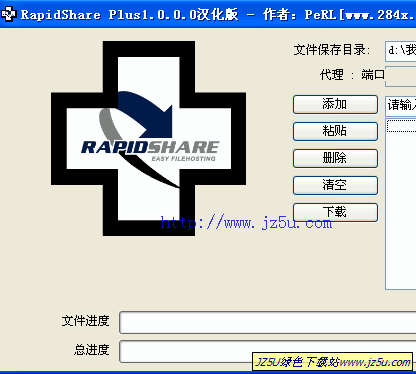Focus the 文件保存目录 save path field
Viewport: 416px width, 374px height.
(x=401, y=51)
